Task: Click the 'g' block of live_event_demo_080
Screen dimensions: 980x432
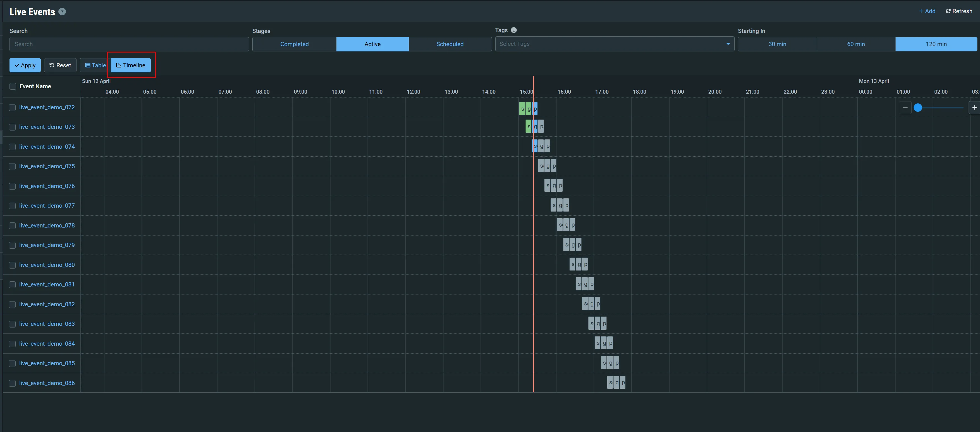Action: pos(579,264)
